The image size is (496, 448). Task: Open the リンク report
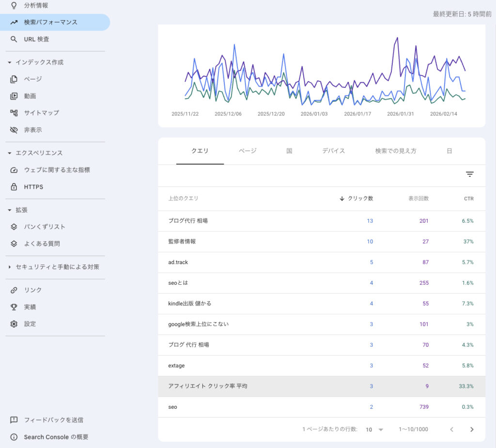(x=33, y=290)
